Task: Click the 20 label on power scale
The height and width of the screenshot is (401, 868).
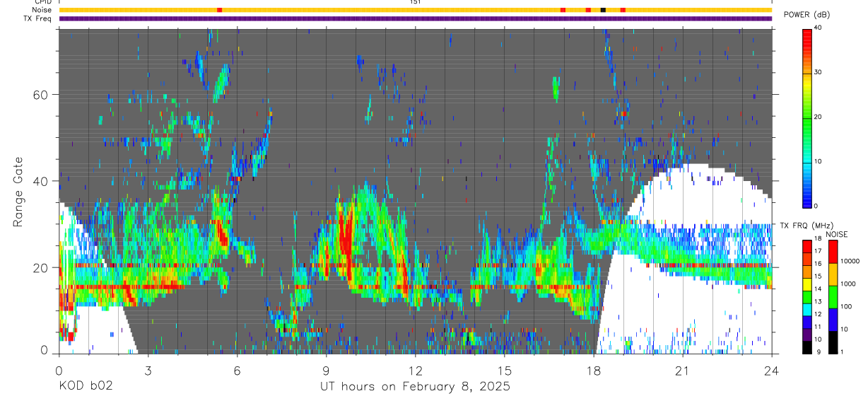Action: pyautogui.click(x=819, y=117)
